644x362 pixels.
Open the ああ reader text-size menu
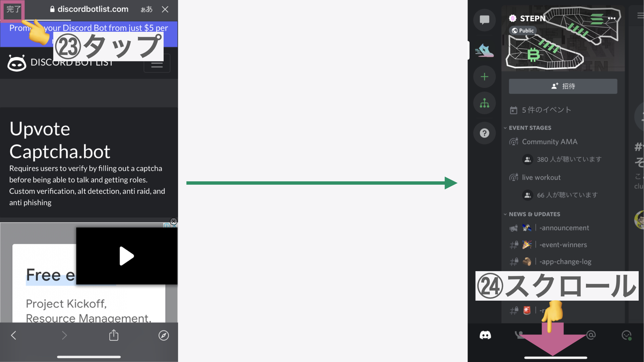click(x=146, y=9)
